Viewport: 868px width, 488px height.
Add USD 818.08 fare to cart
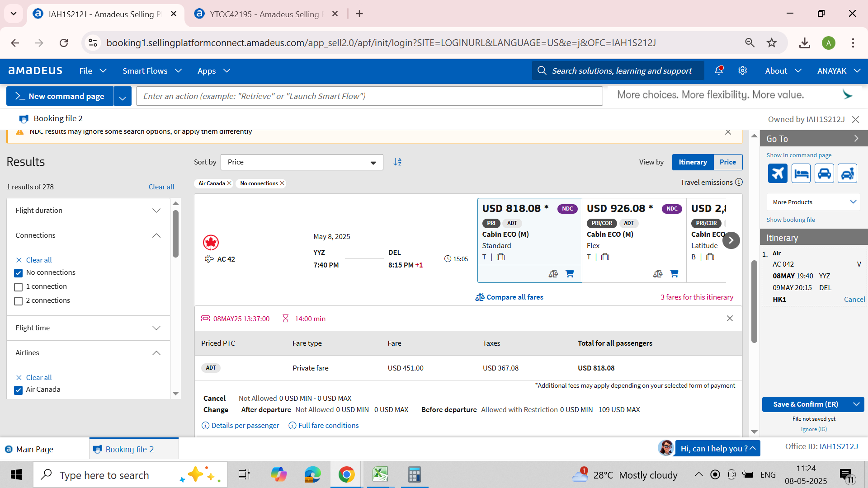(x=570, y=274)
